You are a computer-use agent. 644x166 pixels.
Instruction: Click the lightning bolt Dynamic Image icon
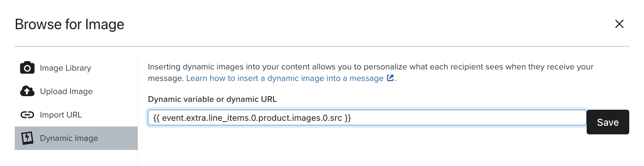coord(27,138)
